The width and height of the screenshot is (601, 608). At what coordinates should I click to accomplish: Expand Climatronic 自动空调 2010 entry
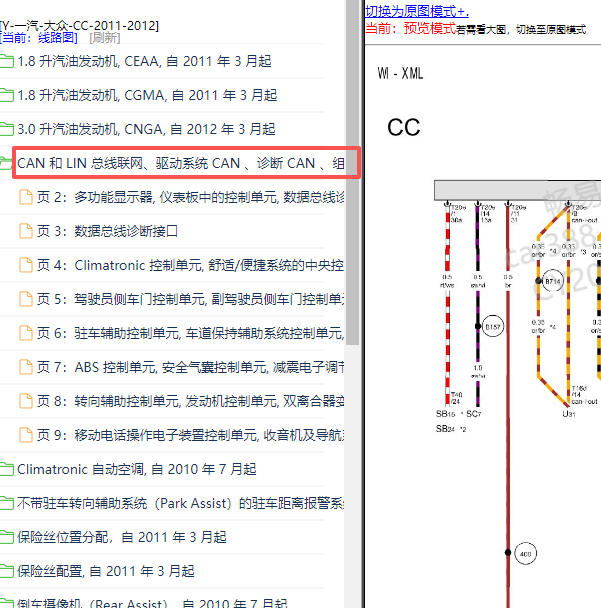tap(137, 469)
